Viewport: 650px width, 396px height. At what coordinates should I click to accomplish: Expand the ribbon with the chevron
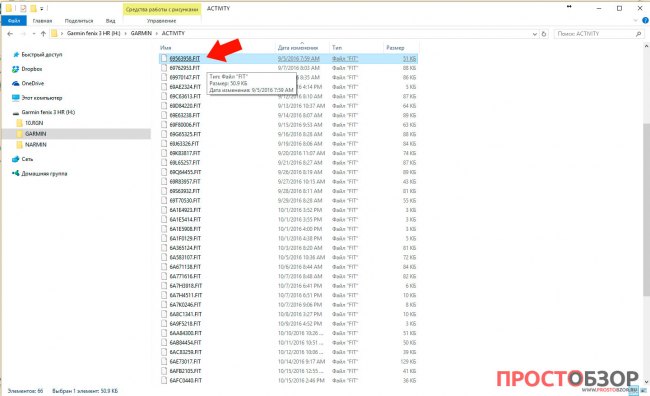click(635, 20)
